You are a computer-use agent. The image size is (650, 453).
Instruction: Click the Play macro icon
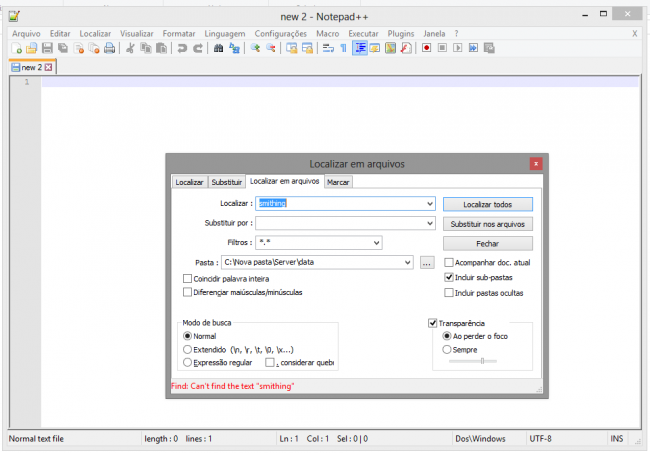(x=458, y=48)
